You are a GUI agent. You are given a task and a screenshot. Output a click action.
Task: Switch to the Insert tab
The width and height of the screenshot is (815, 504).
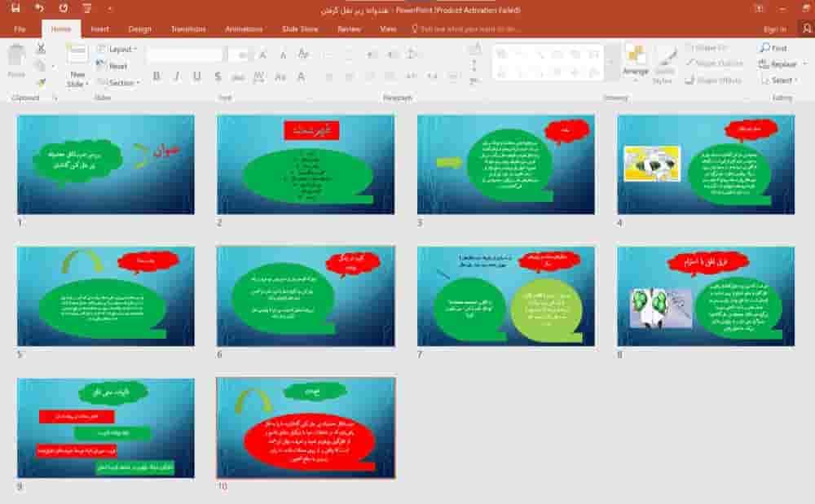click(99, 29)
